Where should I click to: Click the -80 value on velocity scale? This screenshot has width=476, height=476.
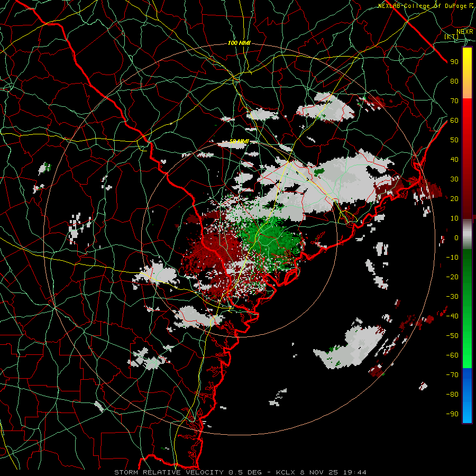[x=452, y=395]
